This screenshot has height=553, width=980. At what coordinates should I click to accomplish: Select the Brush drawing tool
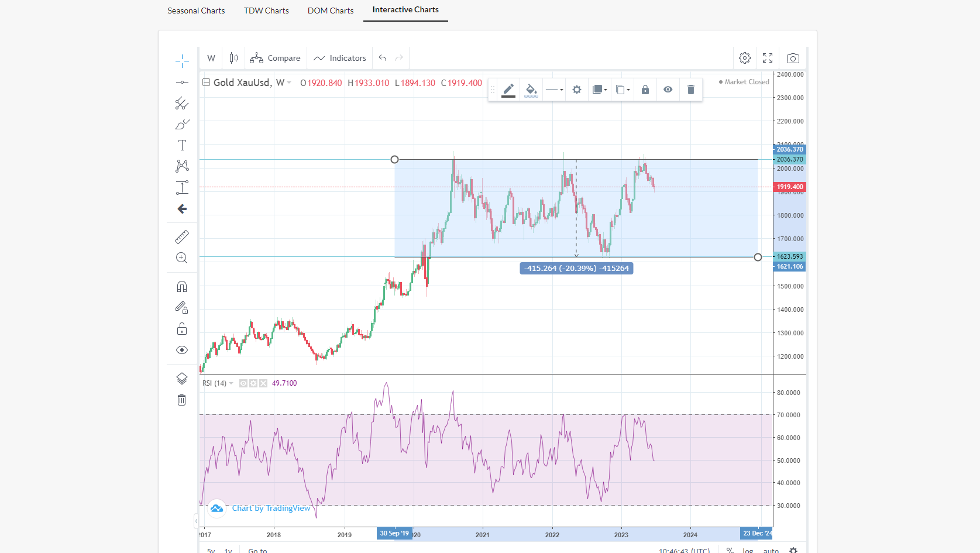coord(181,124)
